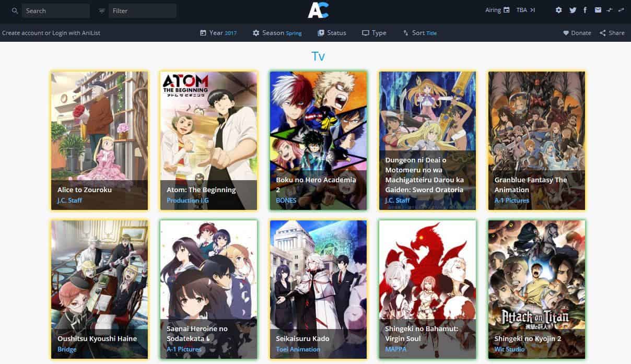
Task: Open the Alice to Zouroku poster
Action: [99, 140]
